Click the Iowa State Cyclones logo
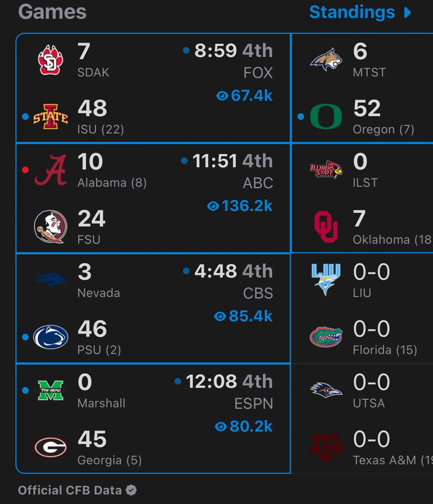Viewport: 433px width, 504px height. 50,117
